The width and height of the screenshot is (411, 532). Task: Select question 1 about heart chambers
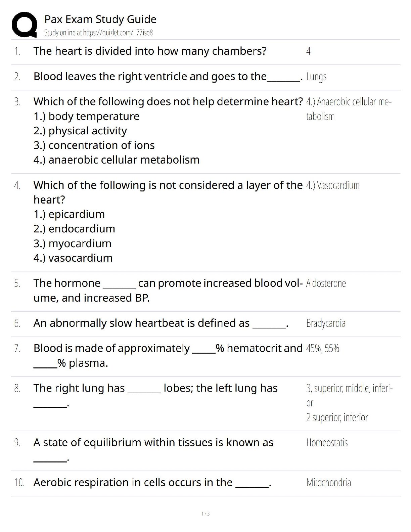tap(150, 51)
